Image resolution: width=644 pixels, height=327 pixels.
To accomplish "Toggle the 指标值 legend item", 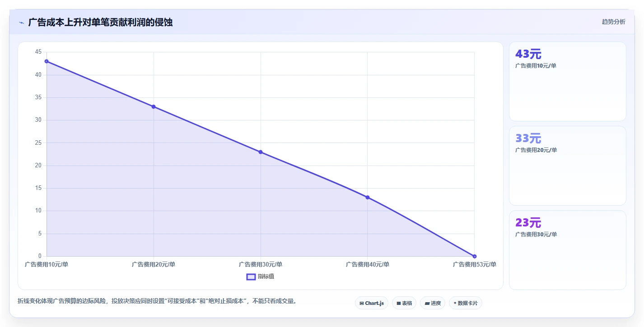I will point(260,276).
